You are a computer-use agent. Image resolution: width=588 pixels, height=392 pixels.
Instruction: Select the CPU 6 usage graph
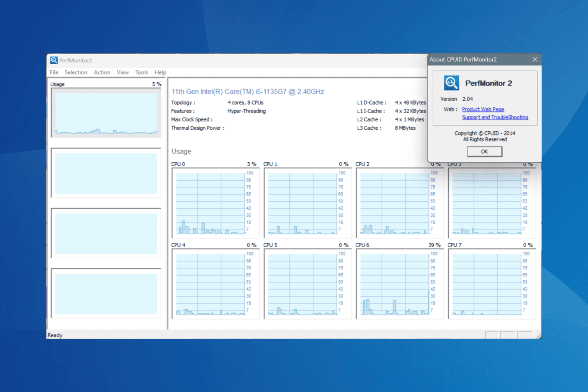(x=400, y=284)
